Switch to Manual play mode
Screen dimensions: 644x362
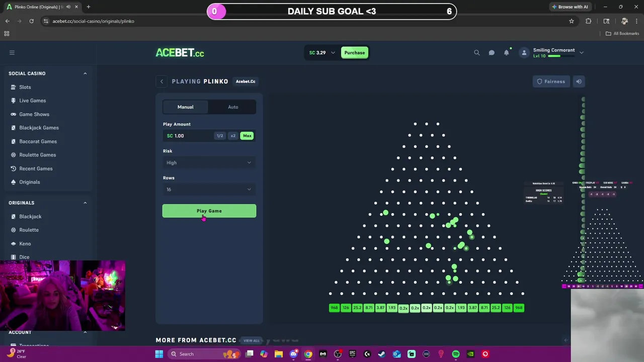point(185,107)
